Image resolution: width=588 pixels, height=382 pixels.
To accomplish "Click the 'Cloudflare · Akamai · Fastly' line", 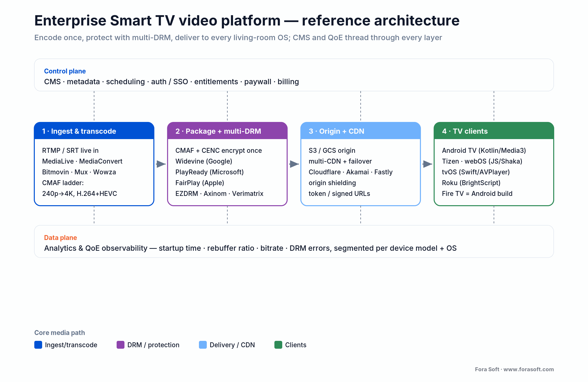I will 351,172.
